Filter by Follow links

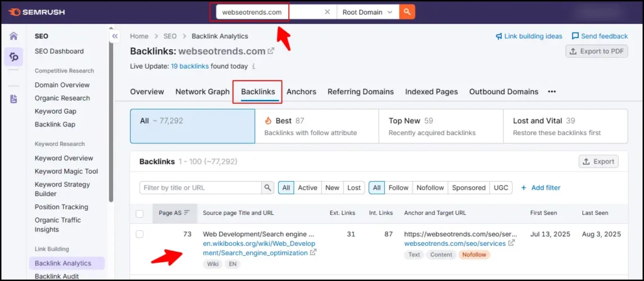[398, 188]
